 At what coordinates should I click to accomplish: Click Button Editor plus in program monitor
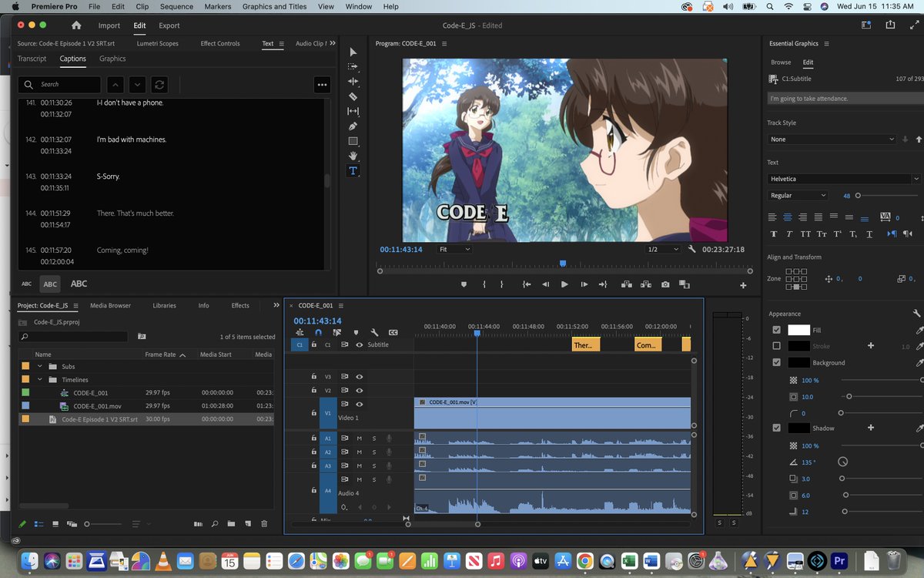pyautogui.click(x=743, y=285)
